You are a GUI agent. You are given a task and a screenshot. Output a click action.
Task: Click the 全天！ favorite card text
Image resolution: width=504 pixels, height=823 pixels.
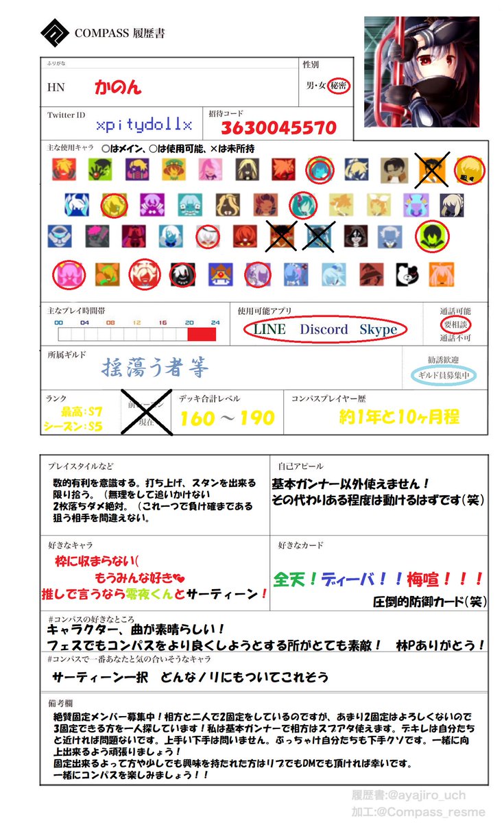(x=296, y=578)
